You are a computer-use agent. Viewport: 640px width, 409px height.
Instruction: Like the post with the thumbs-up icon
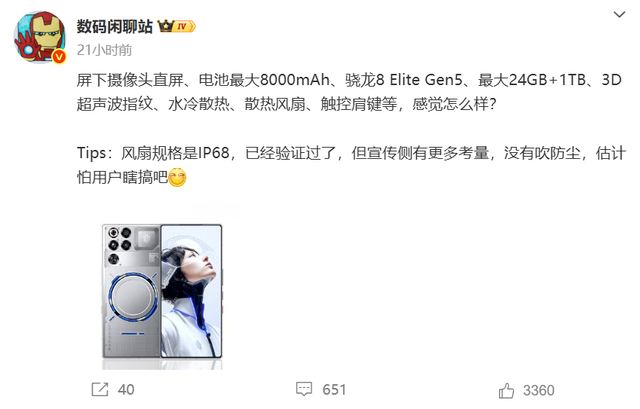506,391
